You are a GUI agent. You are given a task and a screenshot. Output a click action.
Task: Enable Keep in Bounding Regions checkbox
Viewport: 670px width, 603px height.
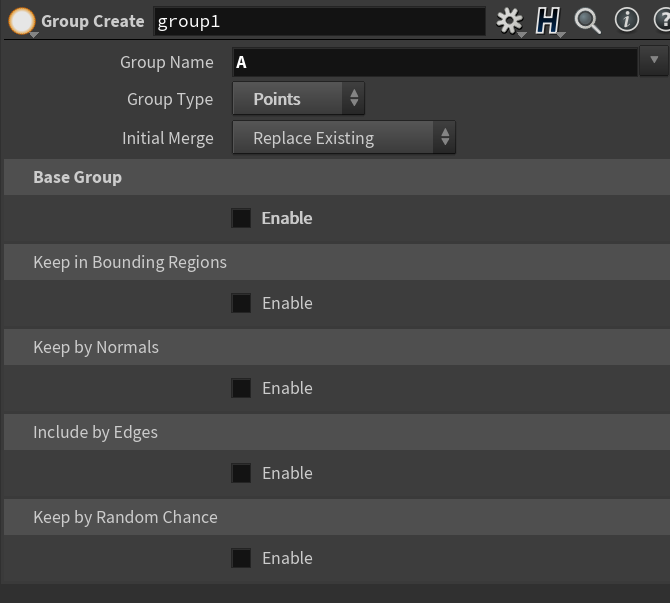click(241, 303)
